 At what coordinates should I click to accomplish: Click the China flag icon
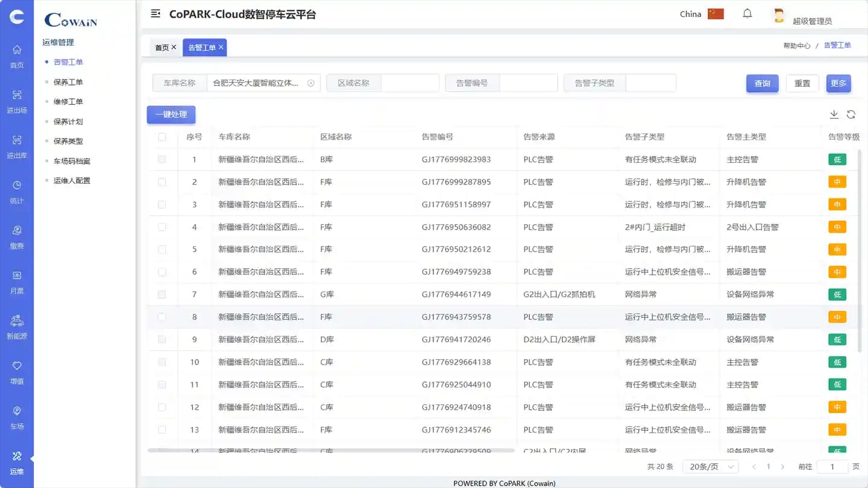click(715, 14)
